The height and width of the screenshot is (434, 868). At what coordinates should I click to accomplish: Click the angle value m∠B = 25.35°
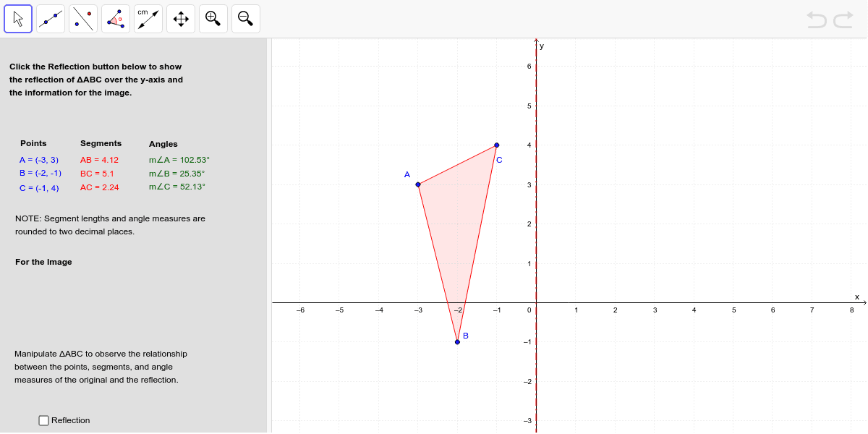177,174
